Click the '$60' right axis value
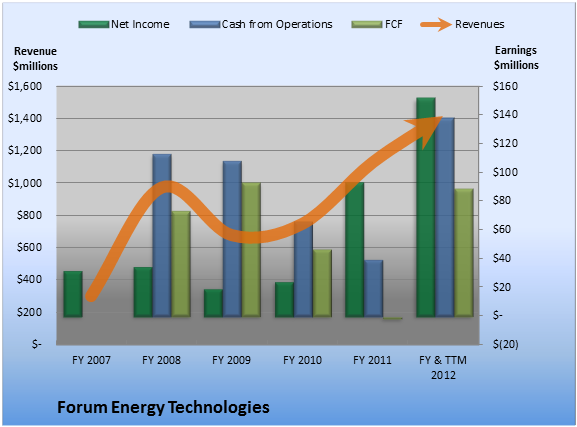 click(502, 229)
